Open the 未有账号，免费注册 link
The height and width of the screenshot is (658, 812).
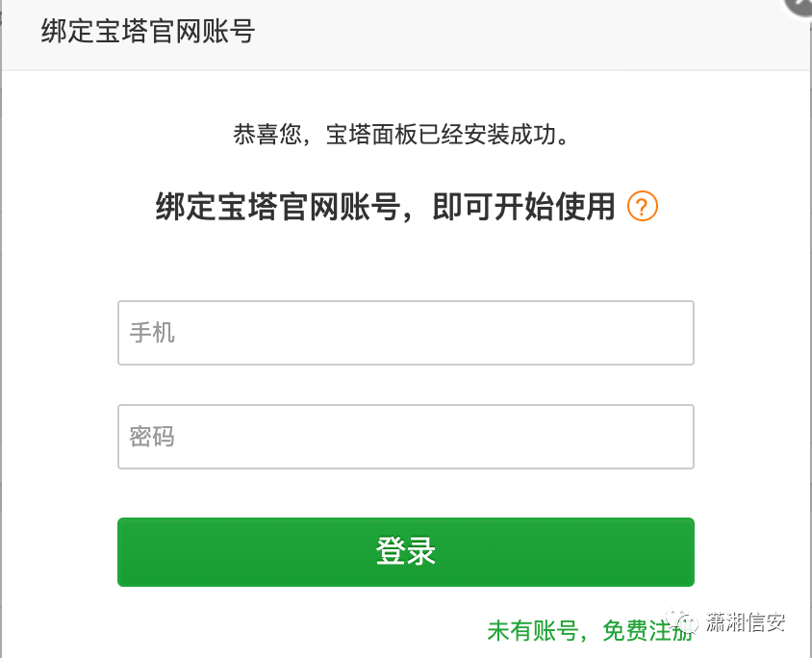[x=590, y=630]
